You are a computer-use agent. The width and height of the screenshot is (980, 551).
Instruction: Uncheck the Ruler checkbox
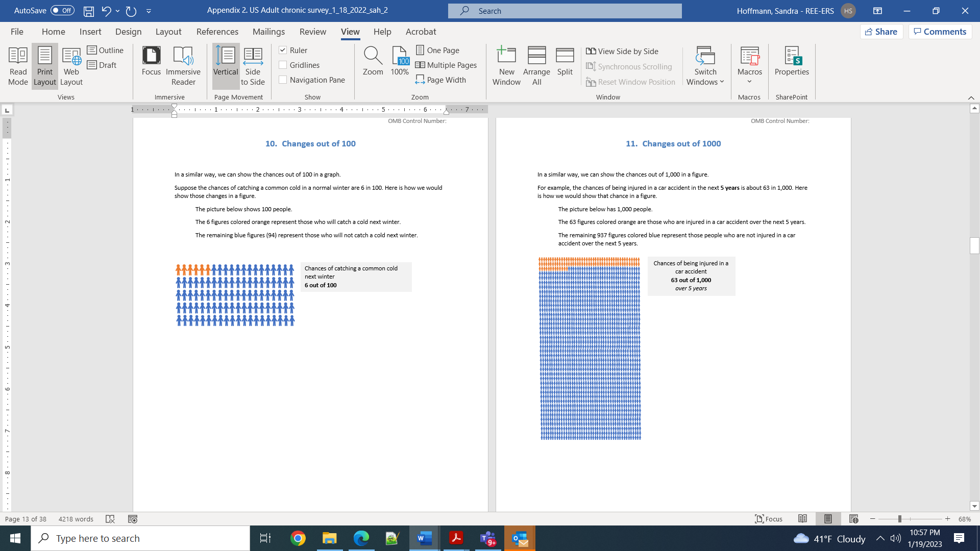[283, 50]
